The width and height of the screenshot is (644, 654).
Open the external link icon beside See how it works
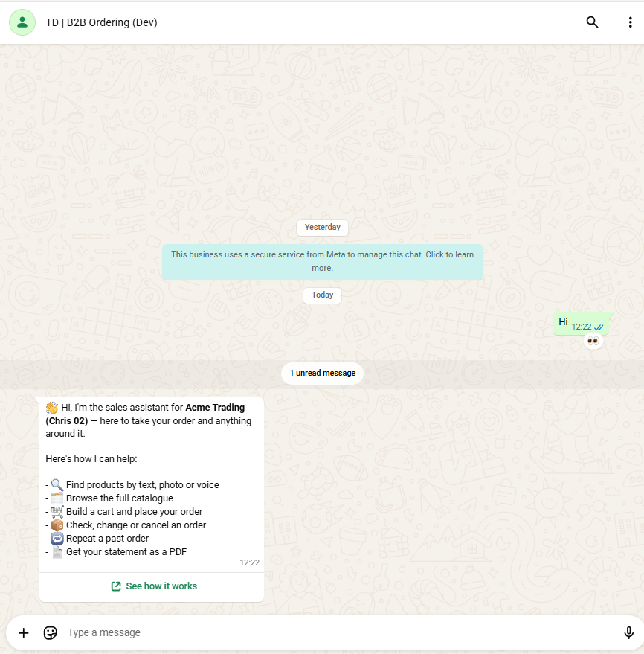[x=116, y=586]
